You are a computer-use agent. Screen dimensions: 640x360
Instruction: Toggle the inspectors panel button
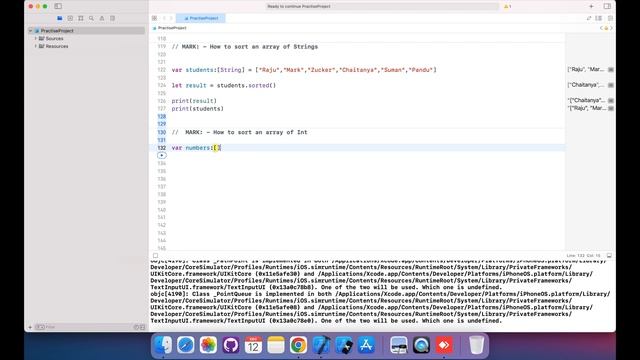point(607,6)
